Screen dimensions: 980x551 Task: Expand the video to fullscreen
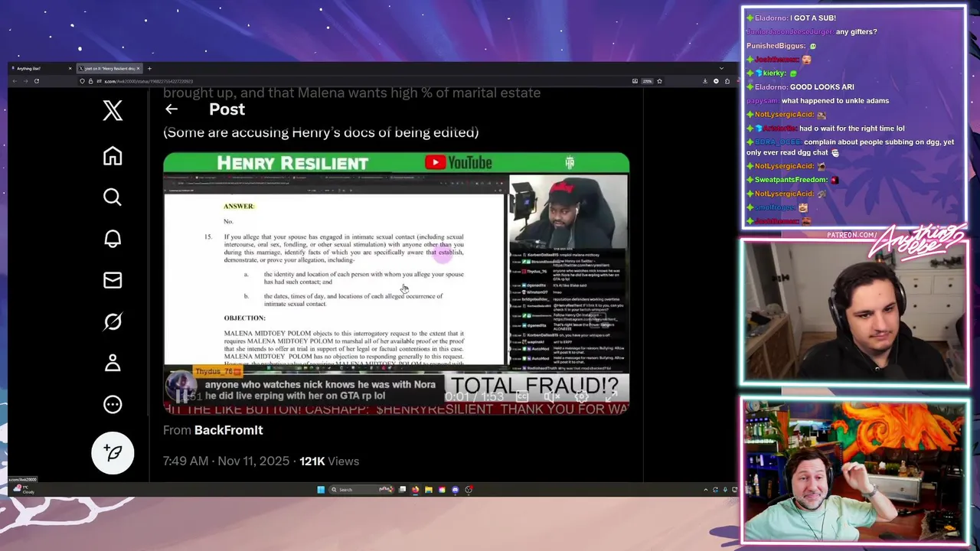(612, 396)
